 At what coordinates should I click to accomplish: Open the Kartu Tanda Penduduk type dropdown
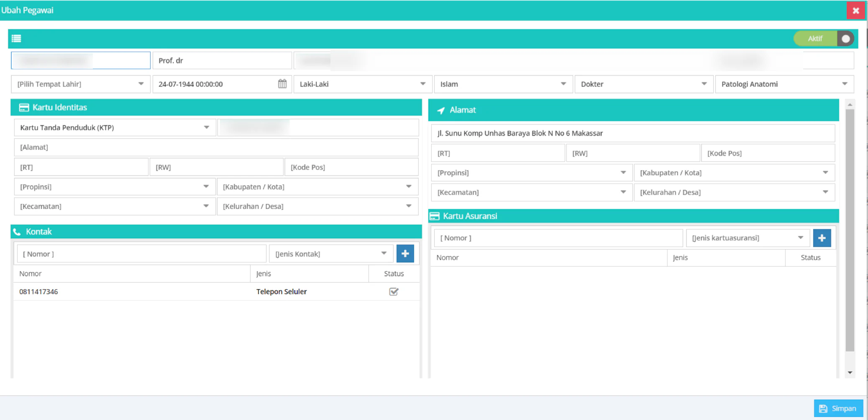coord(115,127)
